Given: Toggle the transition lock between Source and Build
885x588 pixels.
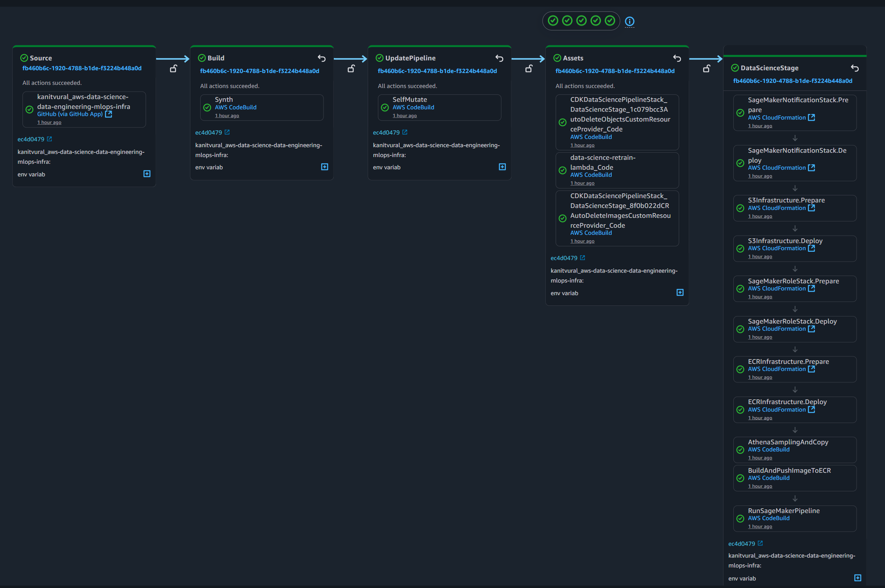Looking at the screenshot, I should [173, 69].
